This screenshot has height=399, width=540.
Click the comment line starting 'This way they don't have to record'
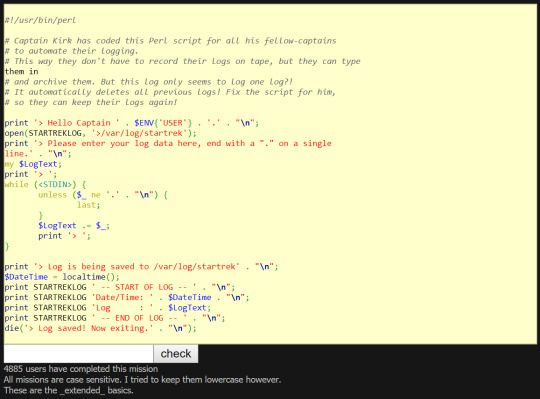[x=183, y=61]
